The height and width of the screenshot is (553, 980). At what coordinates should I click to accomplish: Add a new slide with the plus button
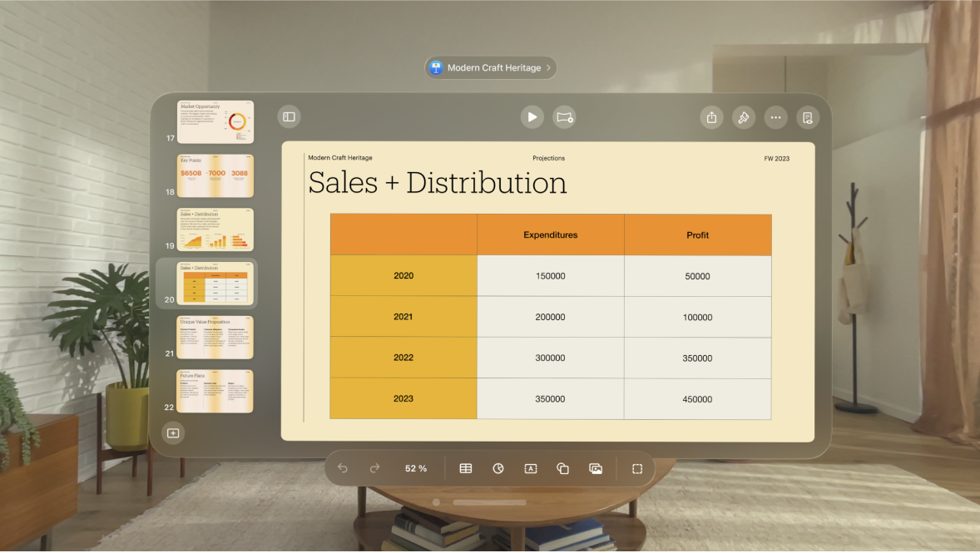point(173,433)
